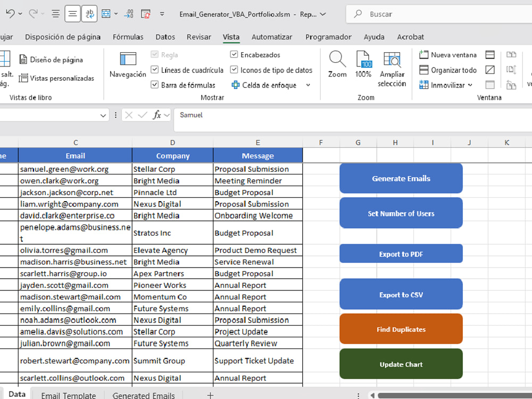Expand the Celda de enfoque dropdown arrow
Image resolution: width=532 pixels, height=399 pixels.
[x=308, y=85]
